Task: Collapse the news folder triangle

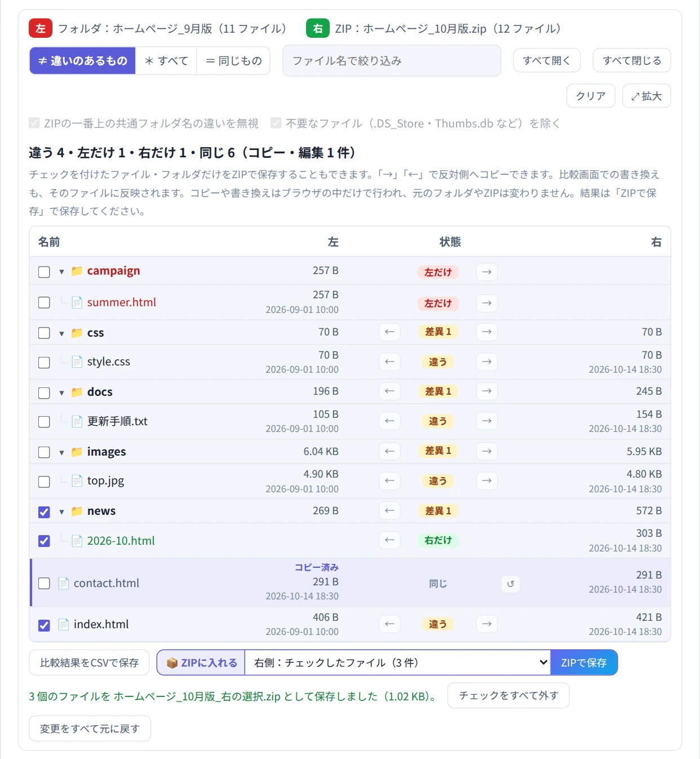Action: pos(61,511)
